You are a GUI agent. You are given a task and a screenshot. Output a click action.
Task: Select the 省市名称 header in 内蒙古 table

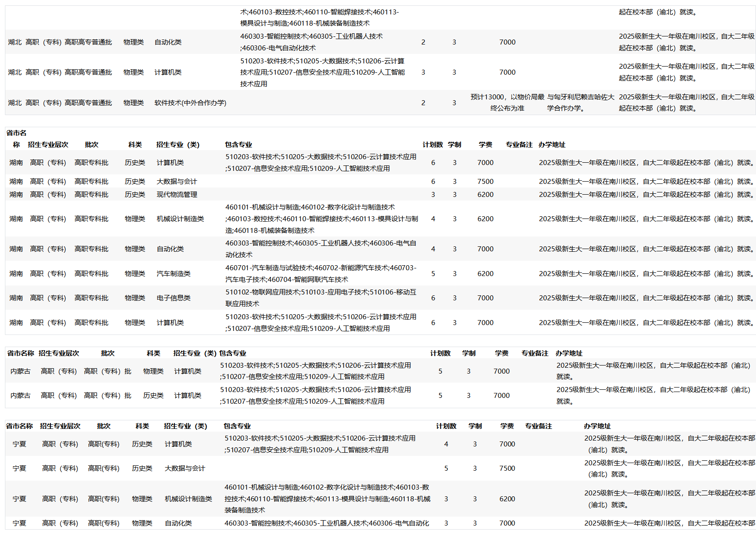click(x=21, y=353)
